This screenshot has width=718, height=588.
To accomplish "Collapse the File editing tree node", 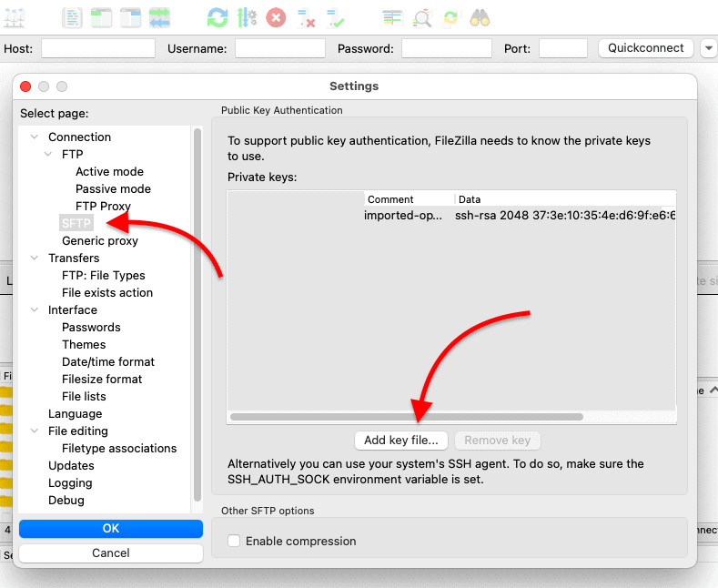I will click(x=35, y=431).
